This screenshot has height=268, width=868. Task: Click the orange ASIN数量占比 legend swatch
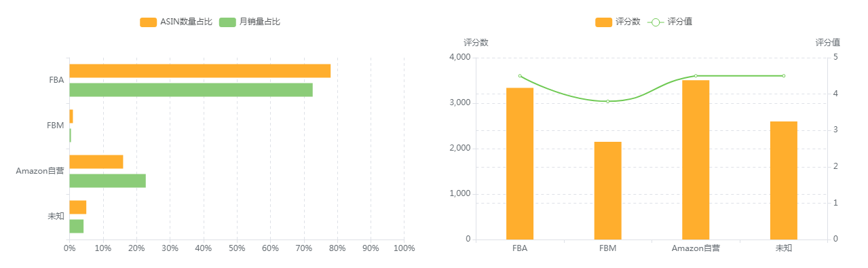click(x=148, y=22)
